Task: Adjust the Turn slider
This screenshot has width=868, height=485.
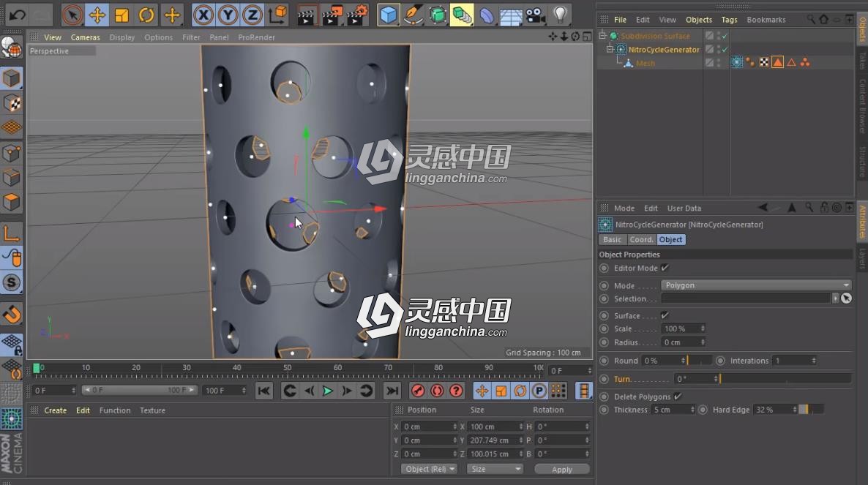Action: coord(785,379)
